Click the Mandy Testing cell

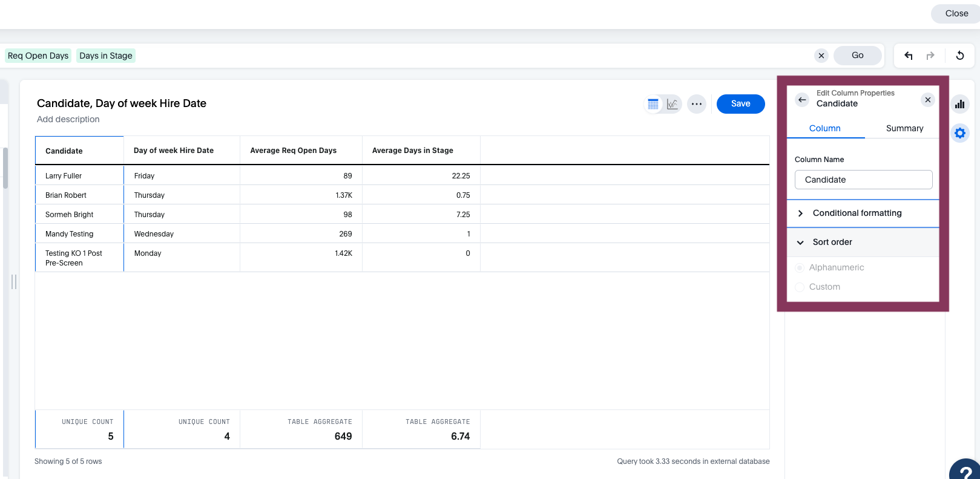point(79,234)
